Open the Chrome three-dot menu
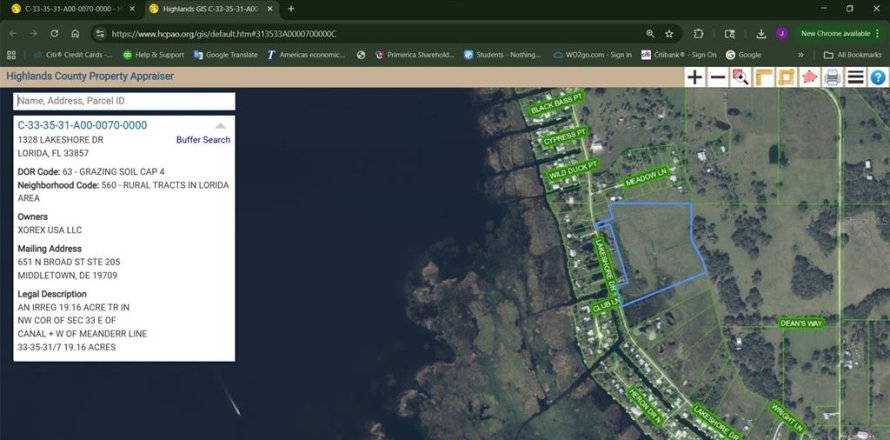Viewport: 890px width, 440px height. tap(878, 33)
